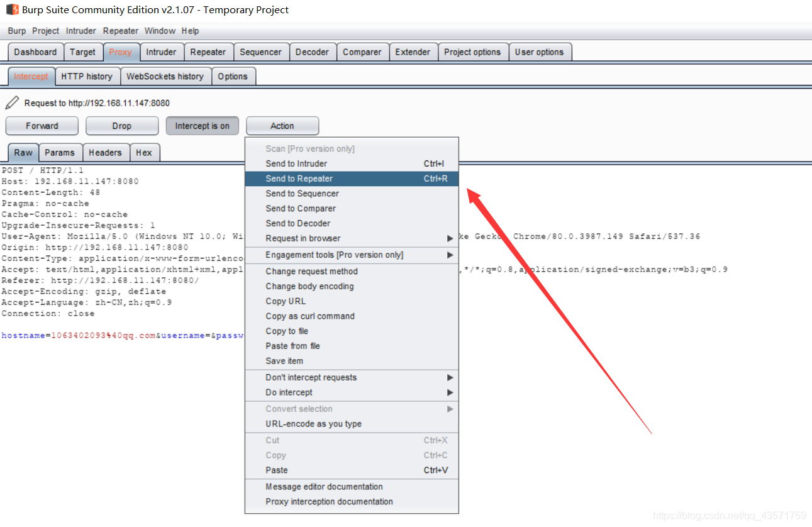Choose Copy to file menu entry
This screenshot has height=527, width=812.
coord(352,331)
